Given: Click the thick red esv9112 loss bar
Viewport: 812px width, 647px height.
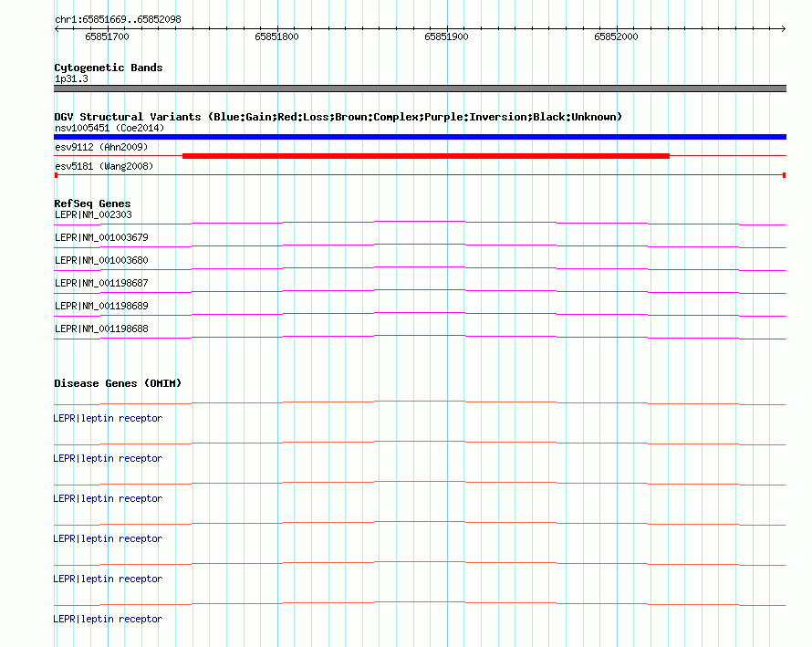Looking at the screenshot, I should [x=426, y=156].
